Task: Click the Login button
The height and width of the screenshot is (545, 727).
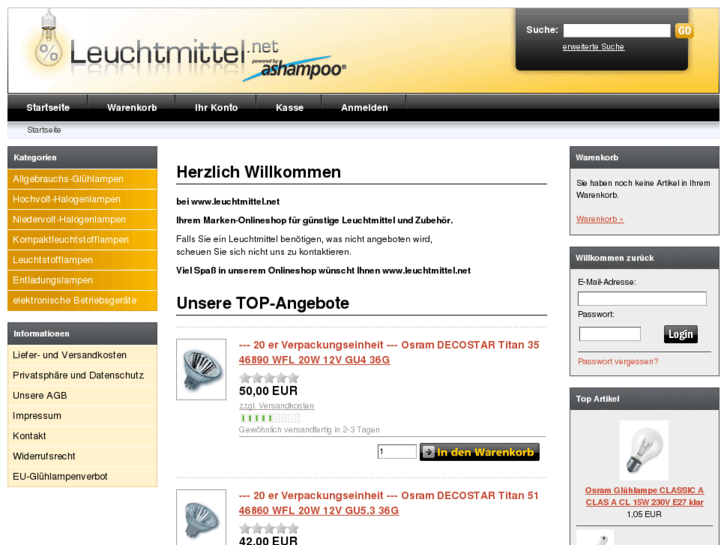Action: click(x=680, y=334)
